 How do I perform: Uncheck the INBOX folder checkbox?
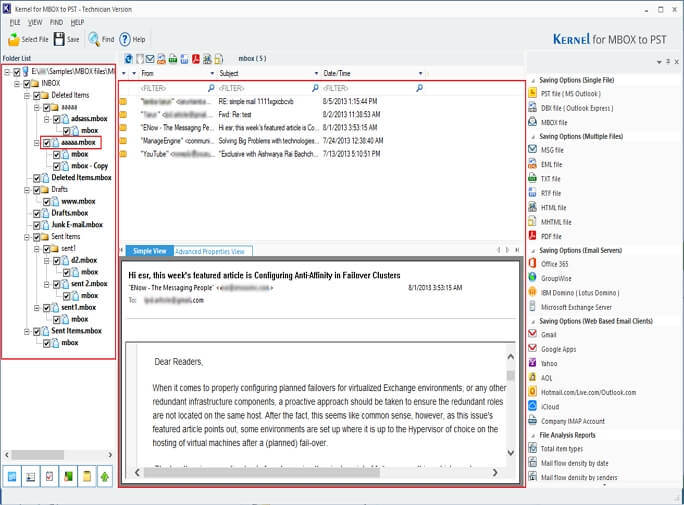[x=27, y=83]
